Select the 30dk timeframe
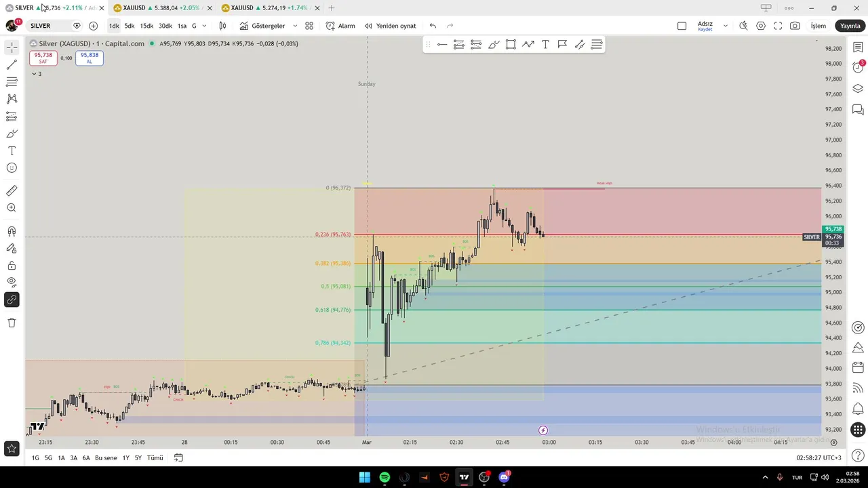This screenshot has height=488, width=868. (165, 26)
